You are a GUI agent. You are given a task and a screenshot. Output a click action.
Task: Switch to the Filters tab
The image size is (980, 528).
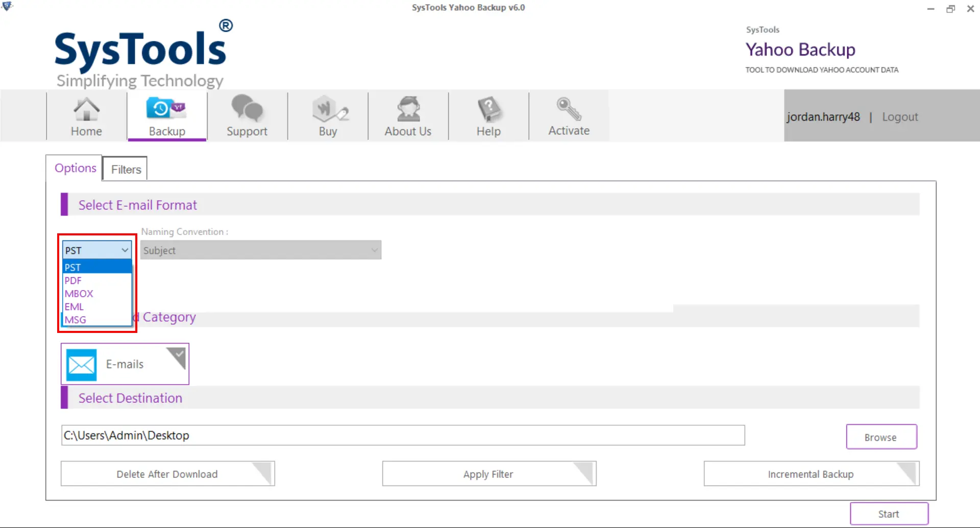[x=126, y=170]
